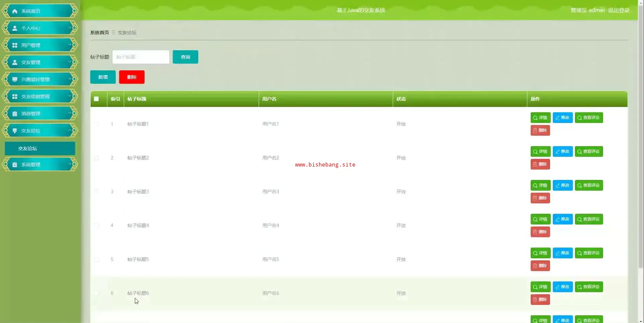
Task: Click 修改 for 帖子标题3
Action: click(563, 185)
